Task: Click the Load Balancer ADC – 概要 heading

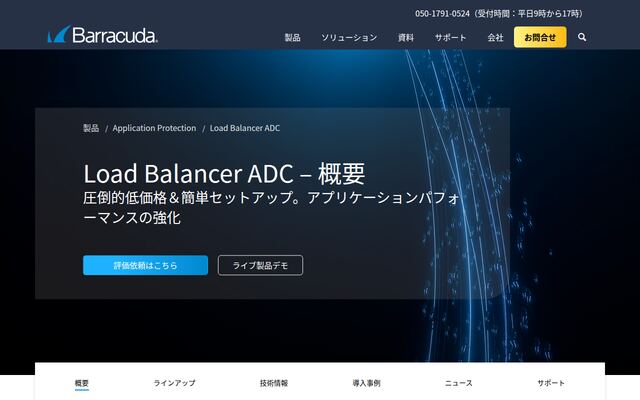Action: [x=224, y=173]
